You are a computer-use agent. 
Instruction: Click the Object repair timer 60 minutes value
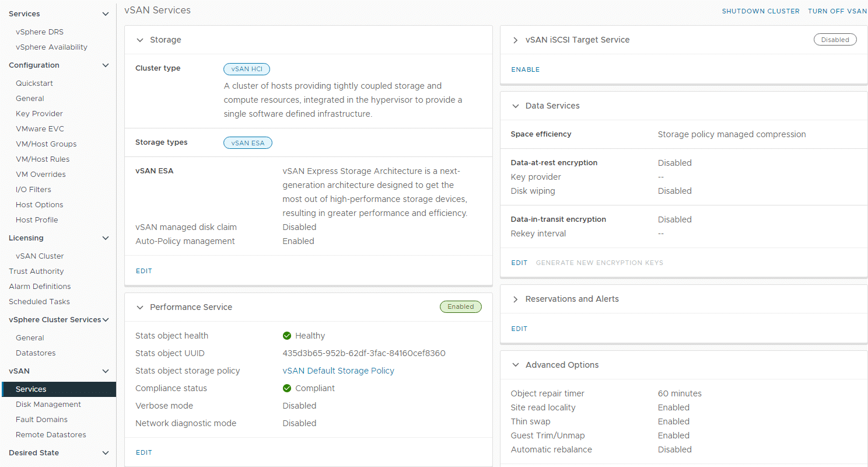pos(680,393)
